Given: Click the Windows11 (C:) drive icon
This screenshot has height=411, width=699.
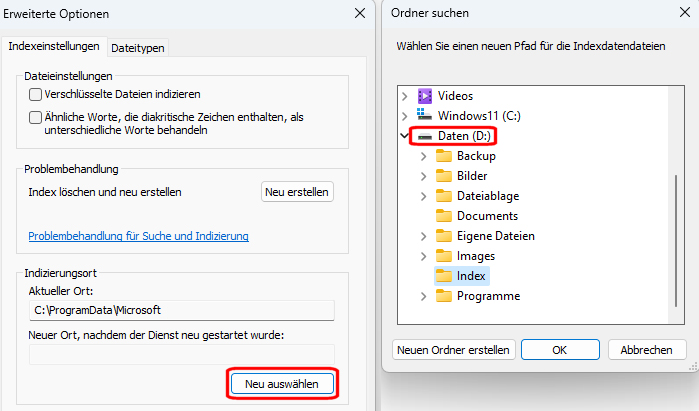Looking at the screenshot, I should (x=424, y=115).
